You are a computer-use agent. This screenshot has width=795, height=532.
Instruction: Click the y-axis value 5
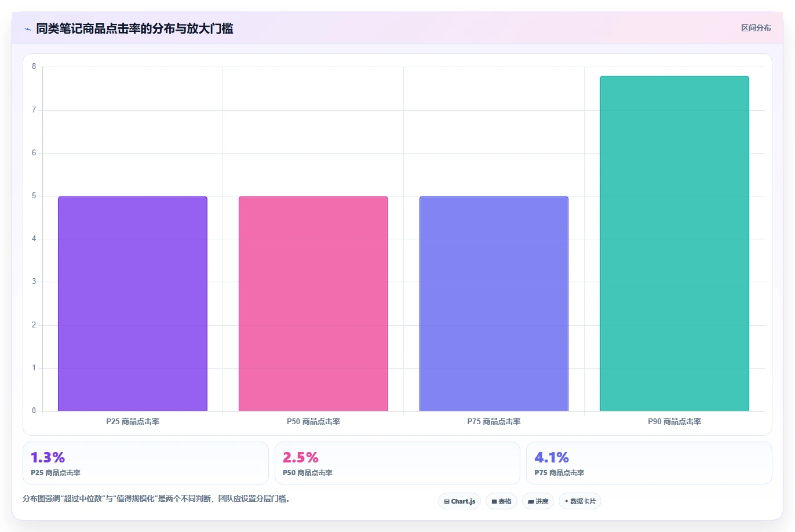34,196
